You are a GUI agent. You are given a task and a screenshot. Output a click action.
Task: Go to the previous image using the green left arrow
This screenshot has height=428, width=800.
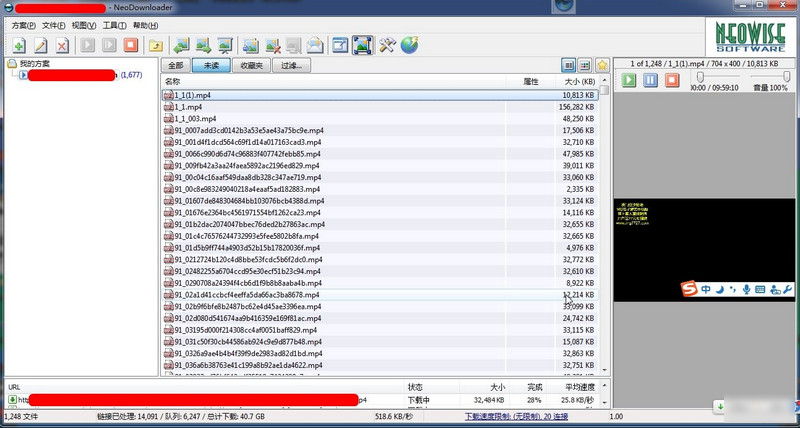click(181, 45)
